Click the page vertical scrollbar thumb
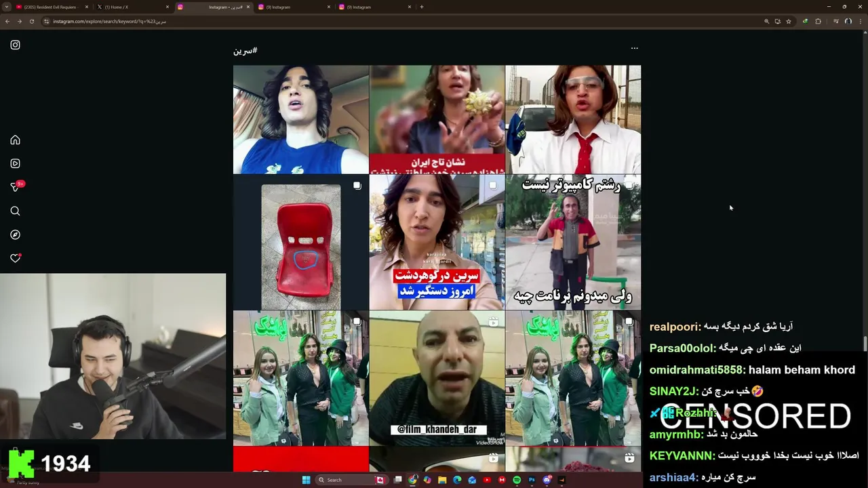The height and width of the screenshot is (488, 868). pyautogui.click(x=865, y=344)
